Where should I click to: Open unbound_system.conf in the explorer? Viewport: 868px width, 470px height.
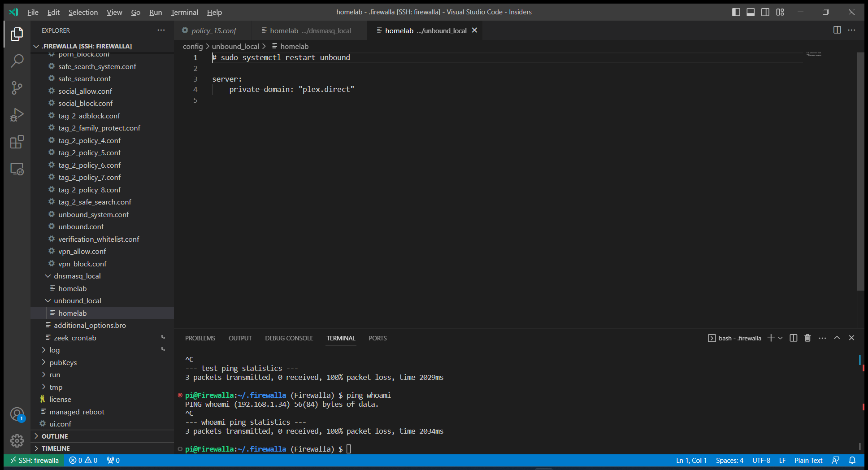click(93, 215)
